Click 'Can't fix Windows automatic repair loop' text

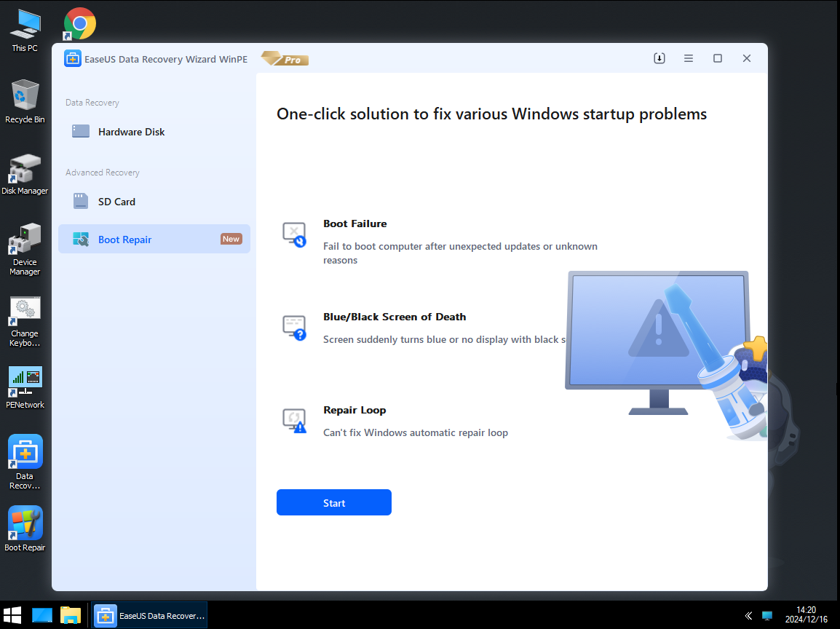pos(415,432)
